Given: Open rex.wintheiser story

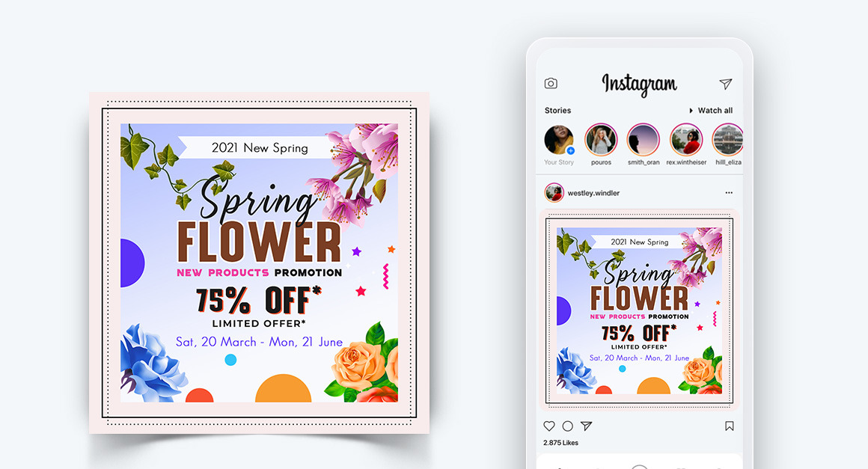Looking at the screenshot, I should (686, 139).
